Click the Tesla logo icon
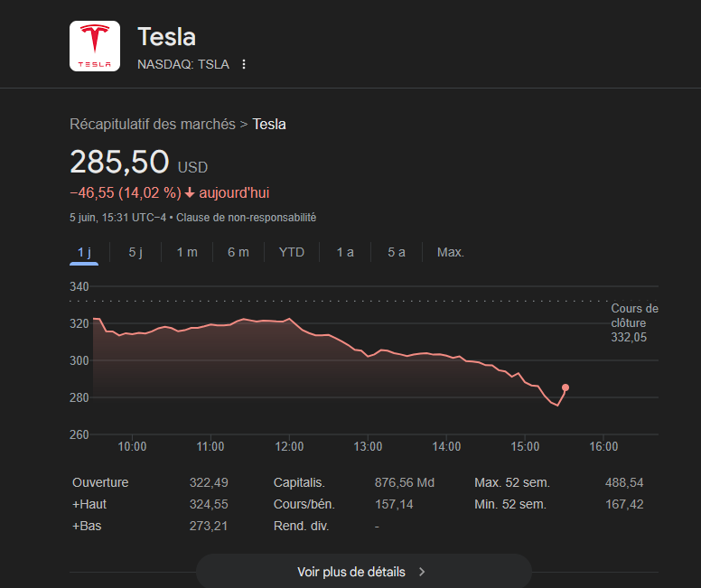The height and width of the screenshot is (588, 701). point(95,46)
